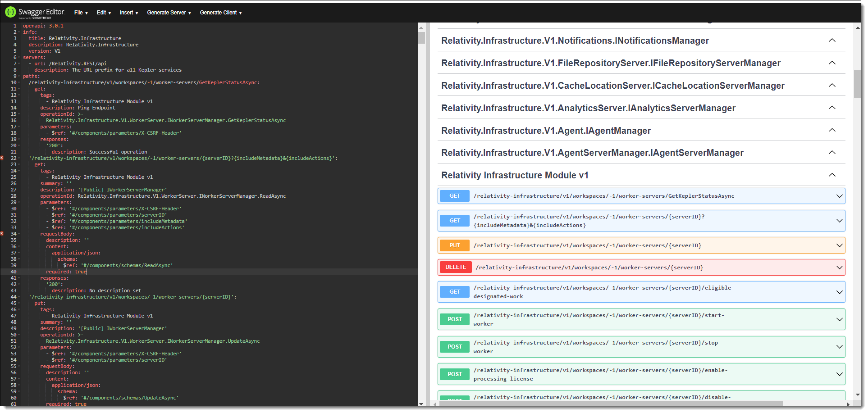Image resolution: width=868 pixels, height=413 pixels.
Task: Open the Insert menu
Action: [129, 13]
